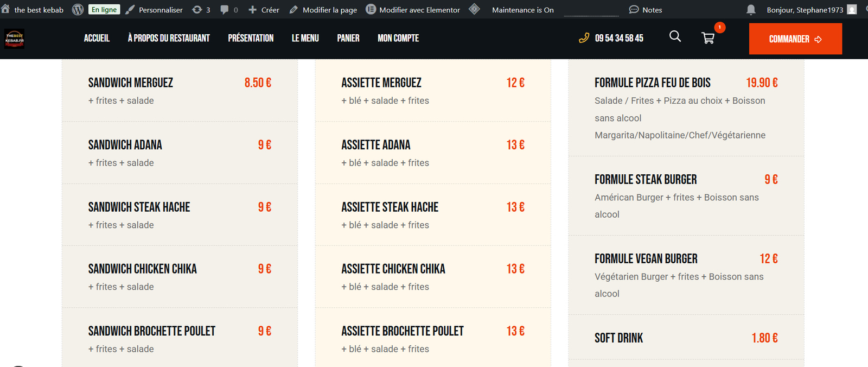Click The Best Kebab site logo

tap(14, 38)
